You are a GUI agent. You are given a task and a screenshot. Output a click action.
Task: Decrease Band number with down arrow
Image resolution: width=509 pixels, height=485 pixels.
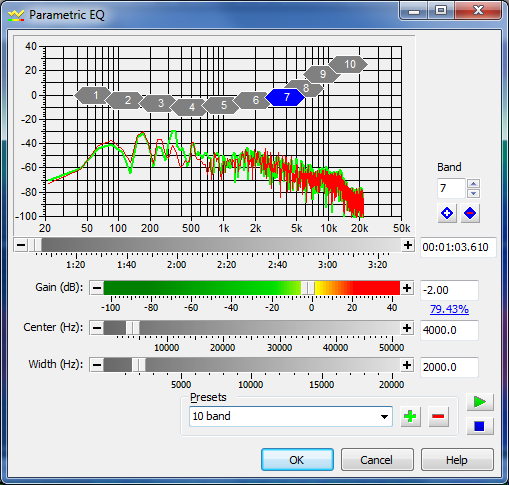click(474, 193)
